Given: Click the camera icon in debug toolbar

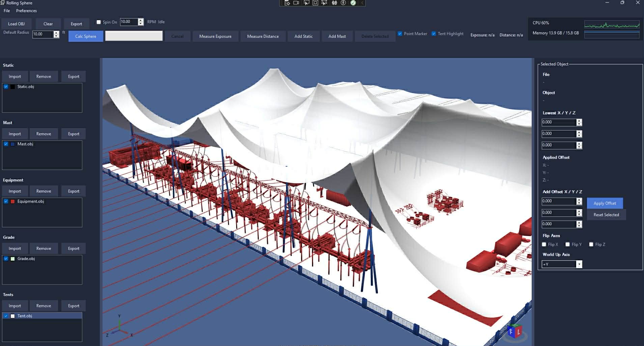Looking at the screenshot, I should 296,3.
